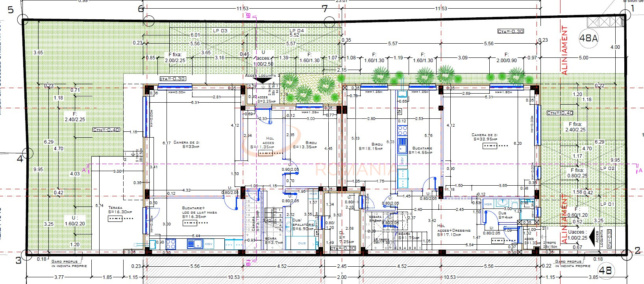Click the stove symbol in the left kitchen
The height and width of the screenshot is (284, 644).
(170, 244)
